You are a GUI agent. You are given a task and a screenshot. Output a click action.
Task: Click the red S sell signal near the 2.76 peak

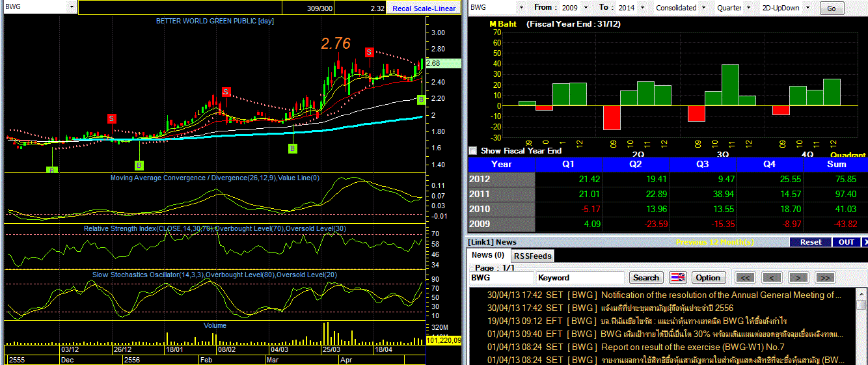click(369, 52)
